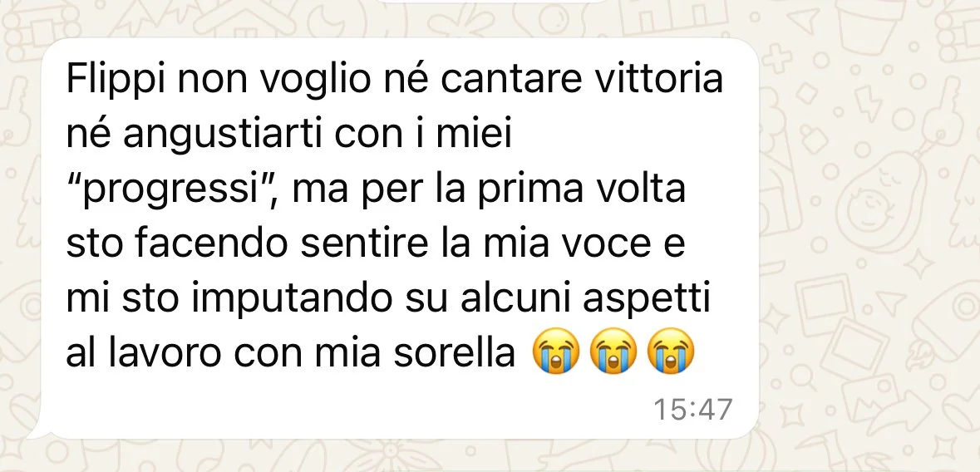This screenshot has height=472, width=980.
Task: Select the last crying face emoji
Action: pyautogui.click(x=671, y=353)
